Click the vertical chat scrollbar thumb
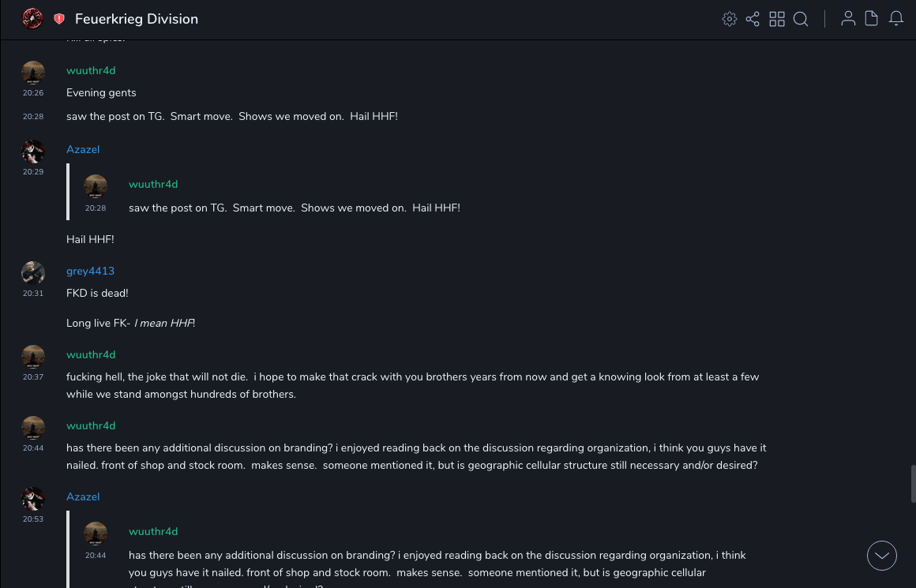The width and height of the screenshot is (916, 588). pos(914,483)
